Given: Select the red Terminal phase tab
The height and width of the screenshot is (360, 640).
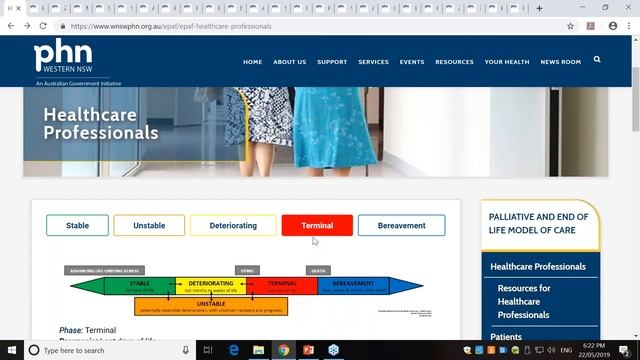Looking at the screenshot, I should tap(317, 225).
